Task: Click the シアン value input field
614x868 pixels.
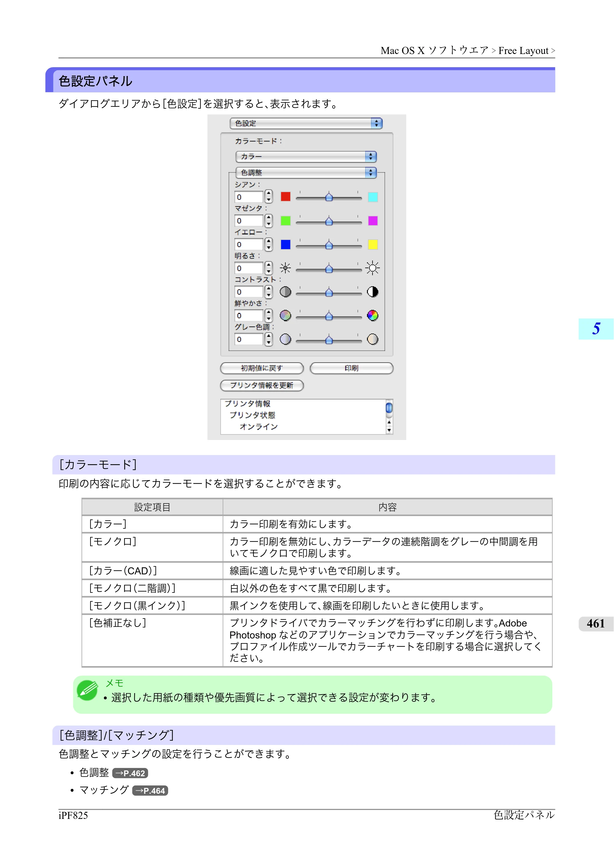Action: coord(249,197)
